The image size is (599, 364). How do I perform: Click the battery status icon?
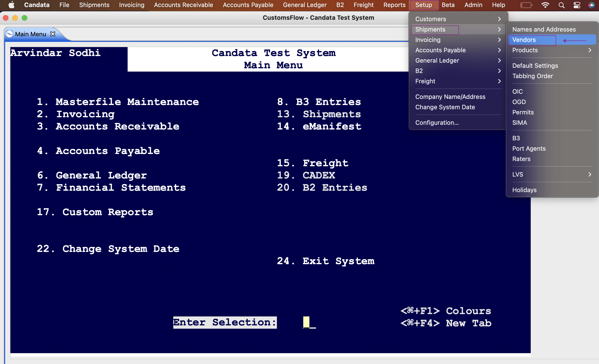coord(526,5)
